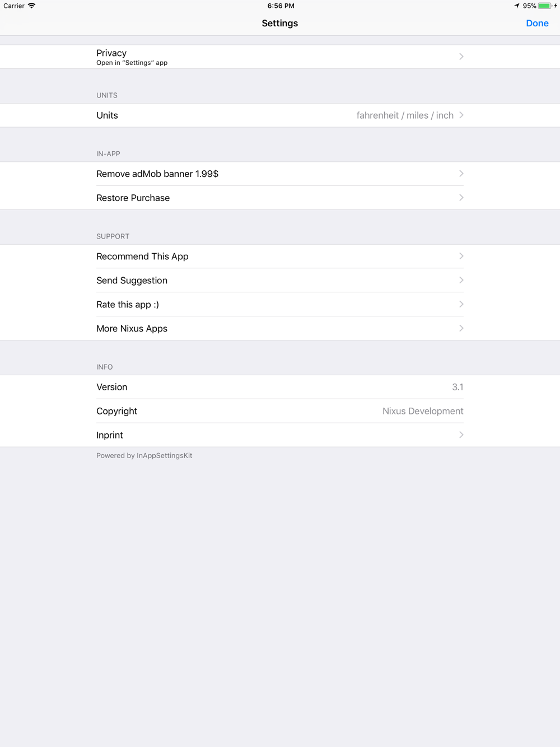Tap chevron on Restore Purchase row
This screenshot has width=560, height=747.
tap(461, 198)
